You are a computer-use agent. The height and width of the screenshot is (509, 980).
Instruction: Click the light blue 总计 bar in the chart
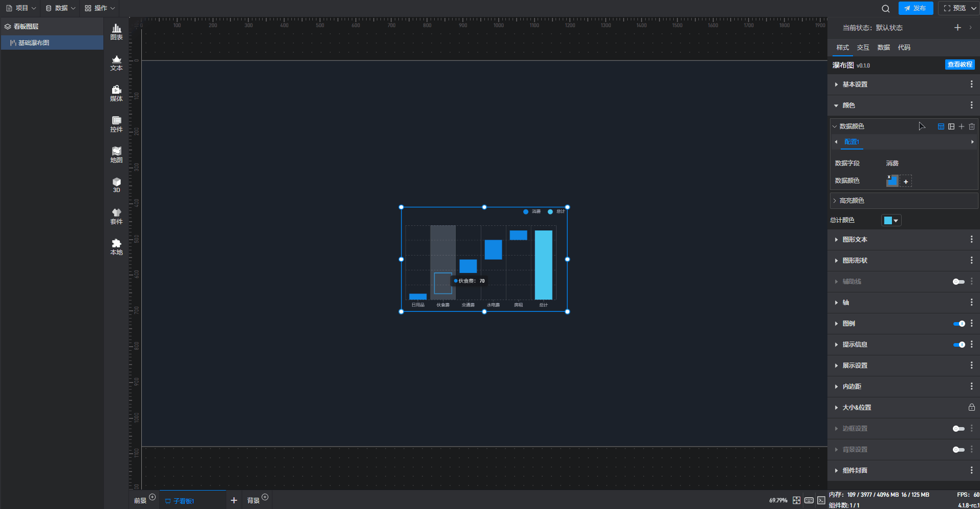tap(544, 265)
